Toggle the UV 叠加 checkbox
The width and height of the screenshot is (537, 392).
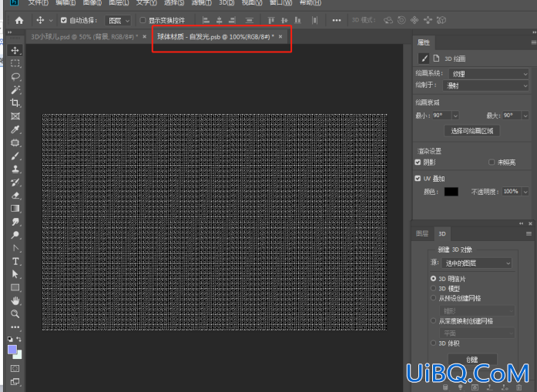418,179
